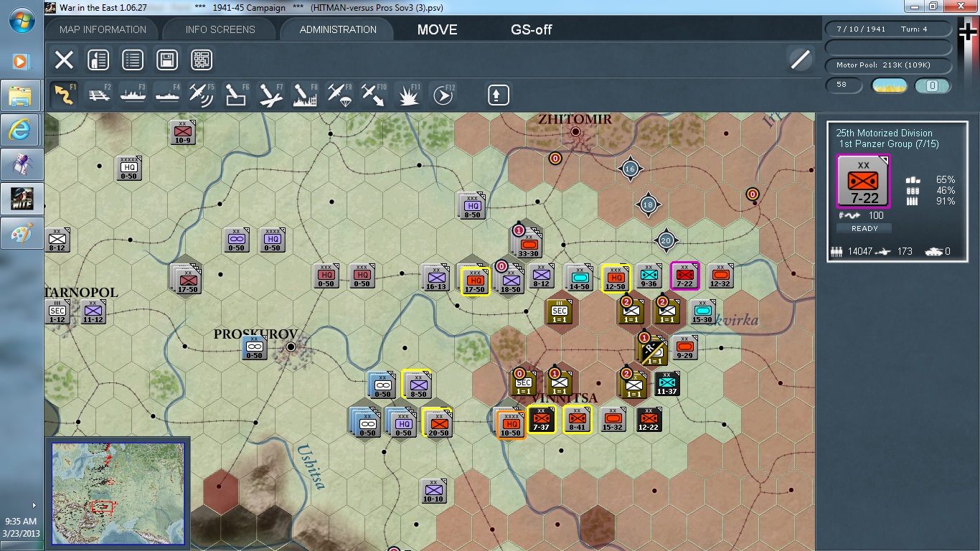Click the Motor Pool 213K (109K) readout
980x551 pixels.
pos(889,65)
